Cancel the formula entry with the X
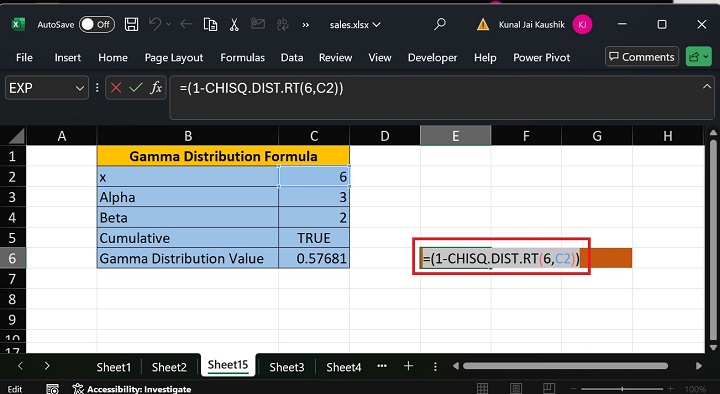 tap(116, 87)
